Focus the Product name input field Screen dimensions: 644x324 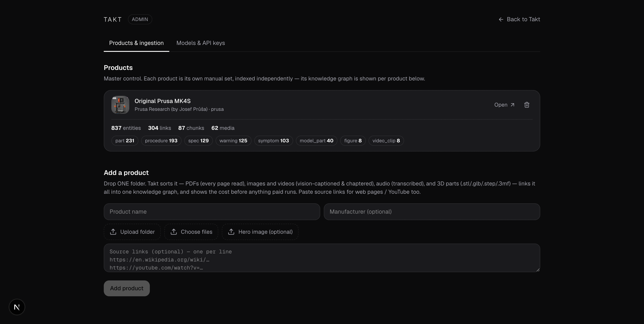pyautogui.click(x=212, y=212)
